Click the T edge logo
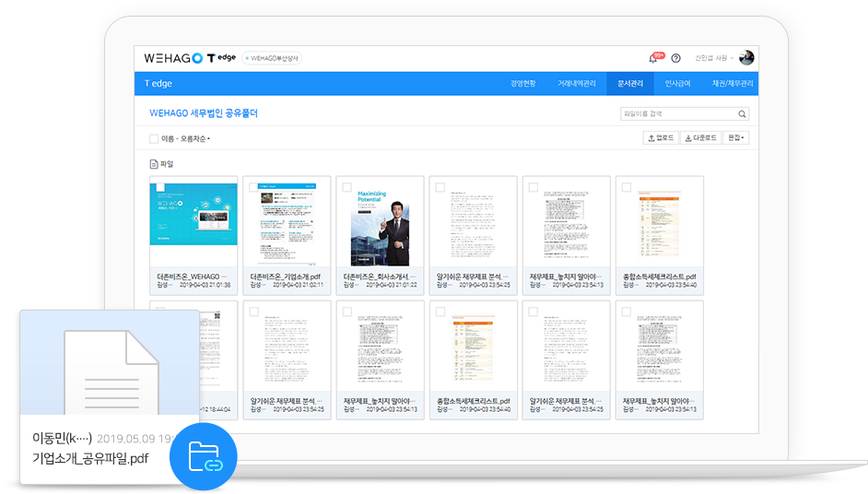 221,58
